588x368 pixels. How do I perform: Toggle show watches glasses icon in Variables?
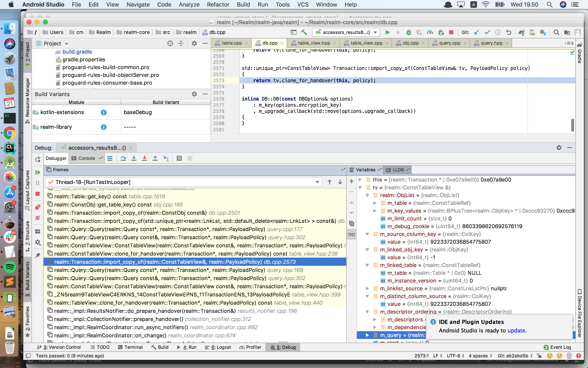coord(352,234)
